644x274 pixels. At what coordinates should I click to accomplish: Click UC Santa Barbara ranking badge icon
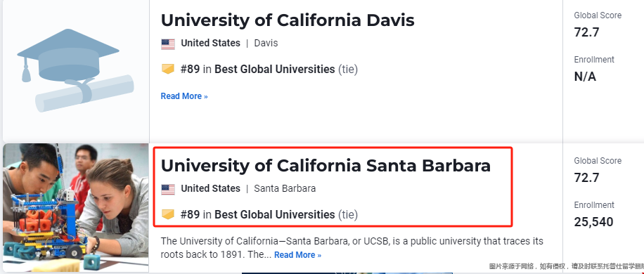click(x=168, y=214)
